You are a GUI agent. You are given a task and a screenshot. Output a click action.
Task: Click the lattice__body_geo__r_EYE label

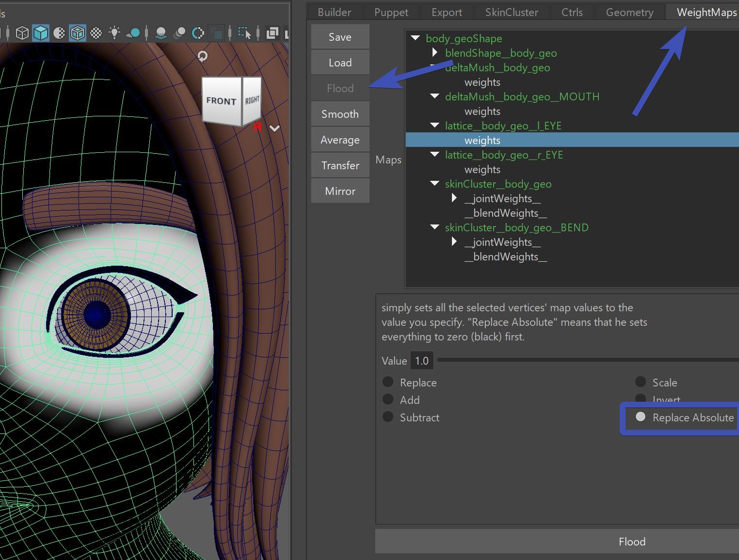click(504, 155)
